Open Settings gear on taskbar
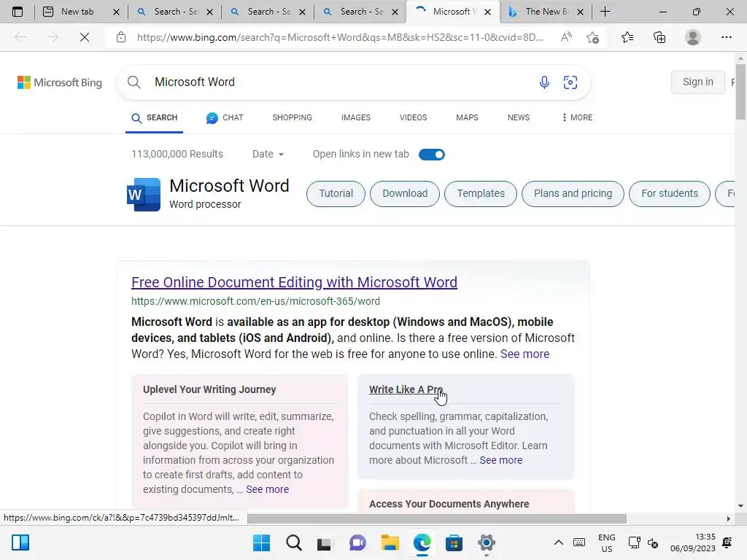This screenshot has height=560, width=747. [487, 542]
